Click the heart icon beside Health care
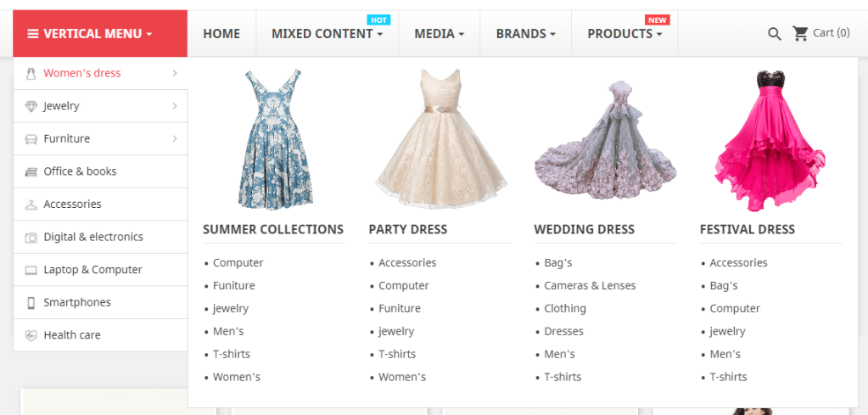 coord(31,335)
